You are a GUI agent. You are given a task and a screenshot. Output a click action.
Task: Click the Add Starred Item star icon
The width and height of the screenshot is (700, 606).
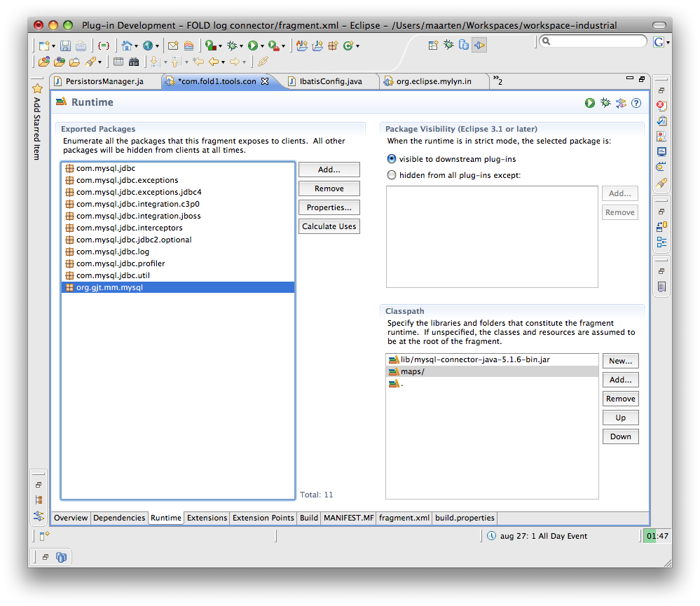point(38,88)
